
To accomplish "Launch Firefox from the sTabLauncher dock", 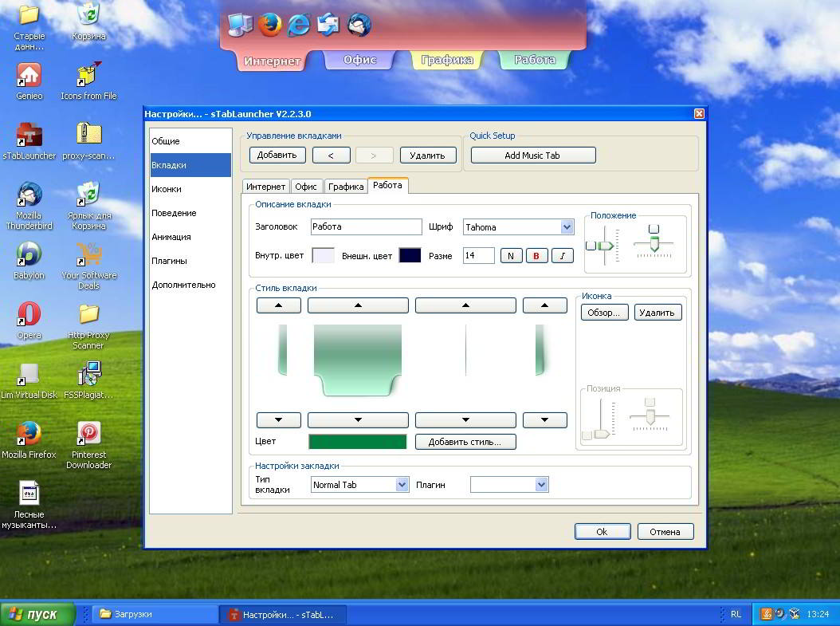I will pos(269,25).
